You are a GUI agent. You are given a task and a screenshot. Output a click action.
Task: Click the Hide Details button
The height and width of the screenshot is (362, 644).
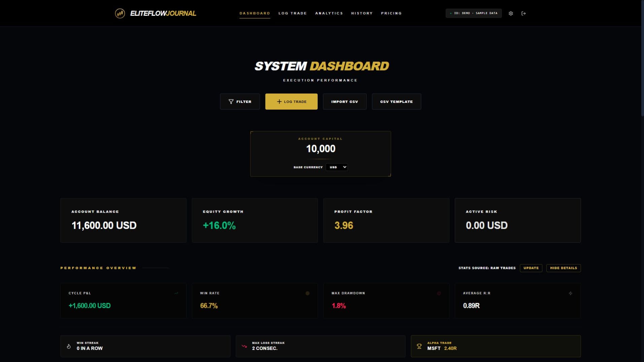(x=563, y=268)
